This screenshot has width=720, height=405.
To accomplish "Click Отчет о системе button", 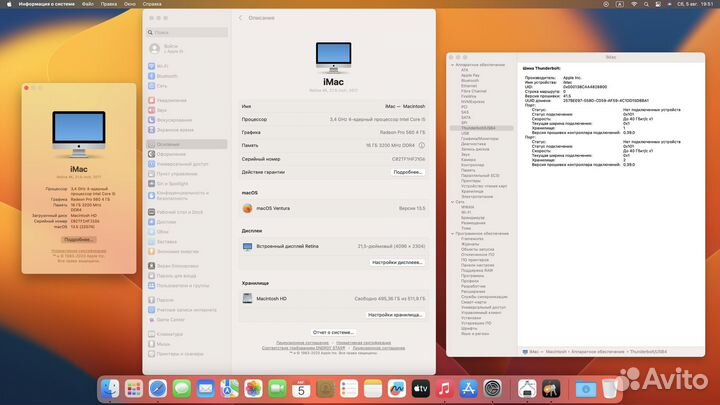I will 333,332.
